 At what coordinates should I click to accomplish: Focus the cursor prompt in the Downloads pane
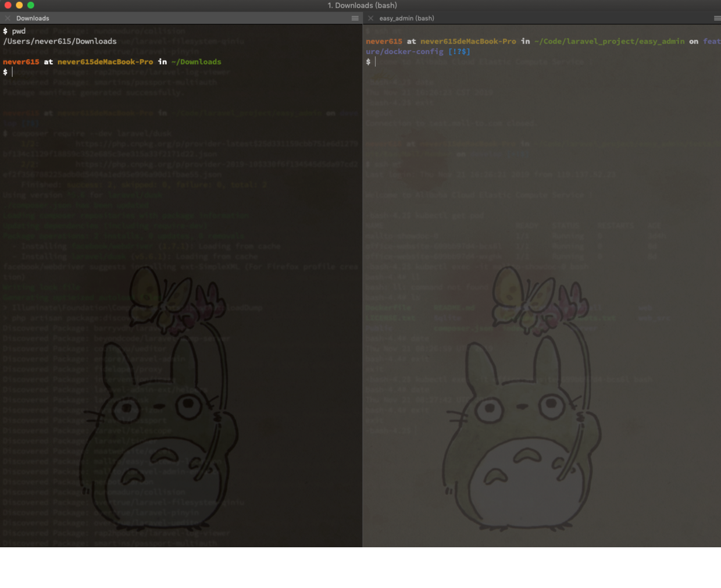[12, 72]
